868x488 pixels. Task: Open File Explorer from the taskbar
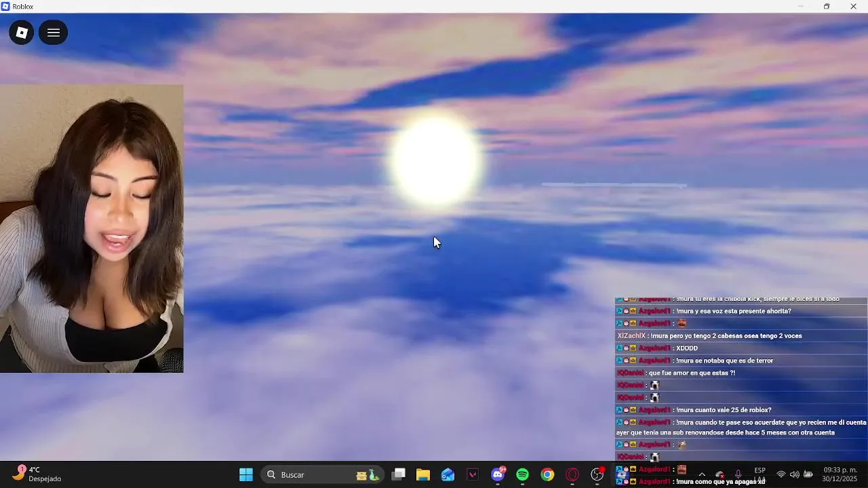(x=423, y=474)
